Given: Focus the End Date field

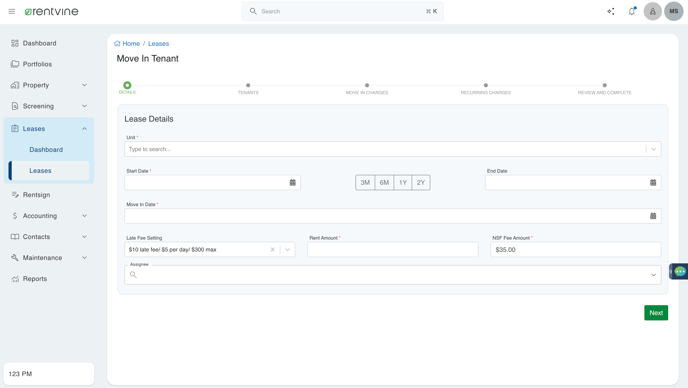Looking at the screenshot, I should 573,183.
